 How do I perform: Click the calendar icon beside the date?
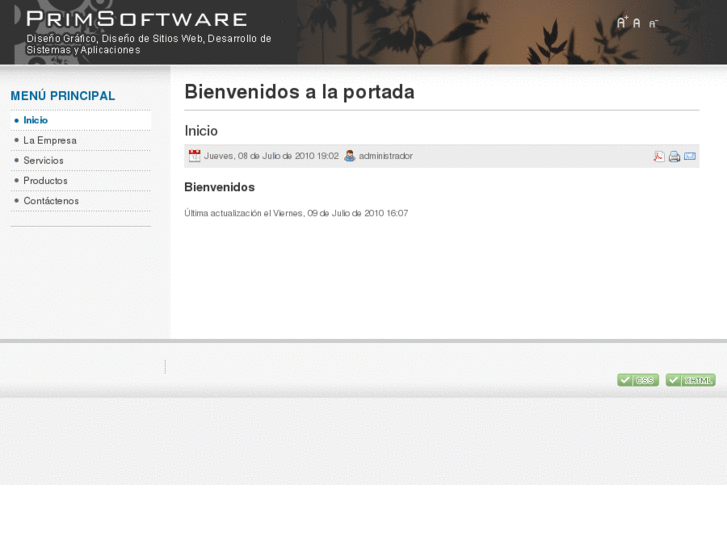click(x=195, y=156)
